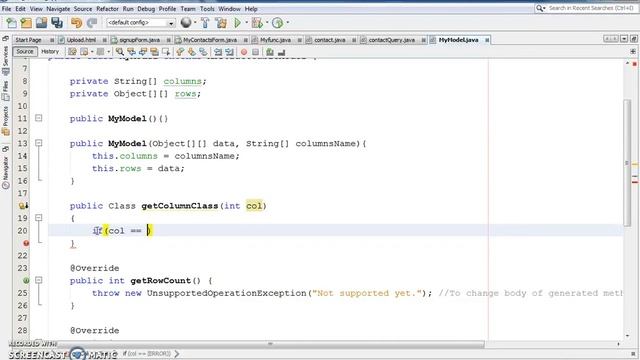Open the Profile Project dropdown arrow

[288, 23]
